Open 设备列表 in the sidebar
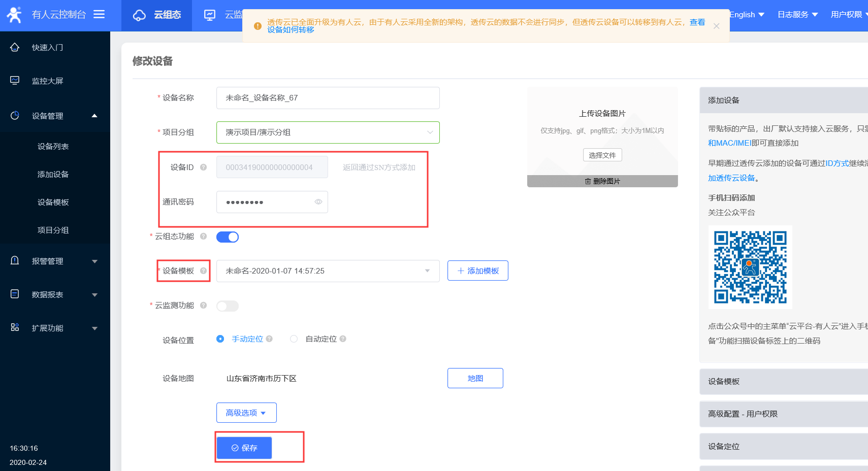This screenshot has height=471, width=868. pyautogui.click(x=53, y=146)
